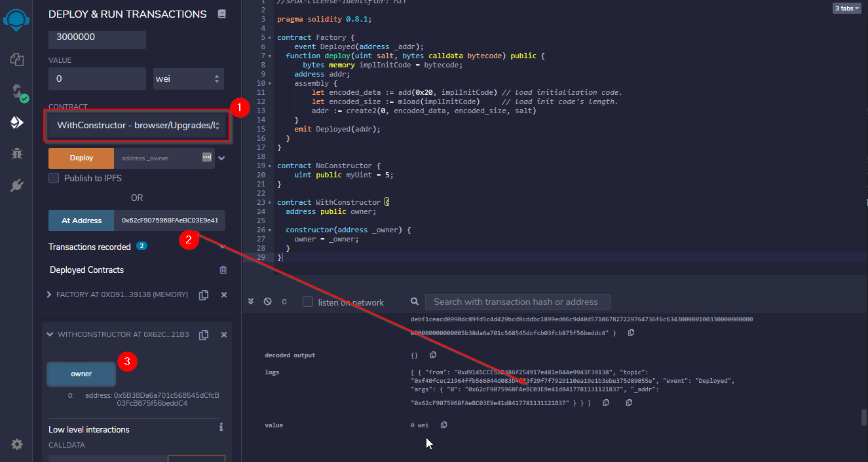Viewport: 868px width, 462px height.
Task: Click the terminal vertical scrollbar thumb
Action: pyautogui.click(x=864, y=418)
